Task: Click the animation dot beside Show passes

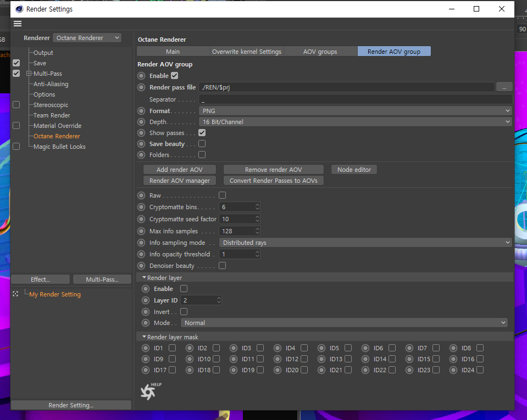Action: pyautogui.click(x=141, y=133)
